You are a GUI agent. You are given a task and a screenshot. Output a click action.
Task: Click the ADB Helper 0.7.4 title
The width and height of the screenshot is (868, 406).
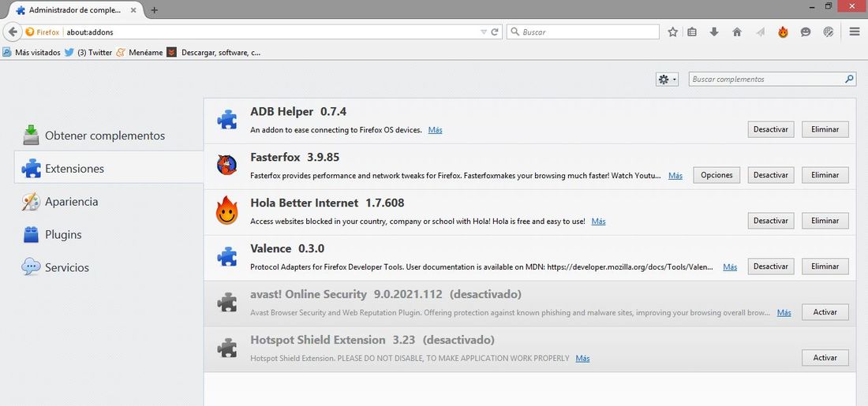(x=298, y=112)
